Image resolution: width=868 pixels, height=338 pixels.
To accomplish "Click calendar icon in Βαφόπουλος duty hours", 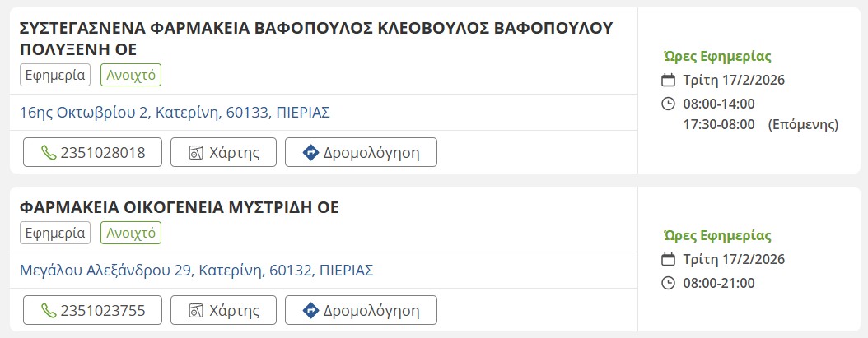I will click(669, 81).
